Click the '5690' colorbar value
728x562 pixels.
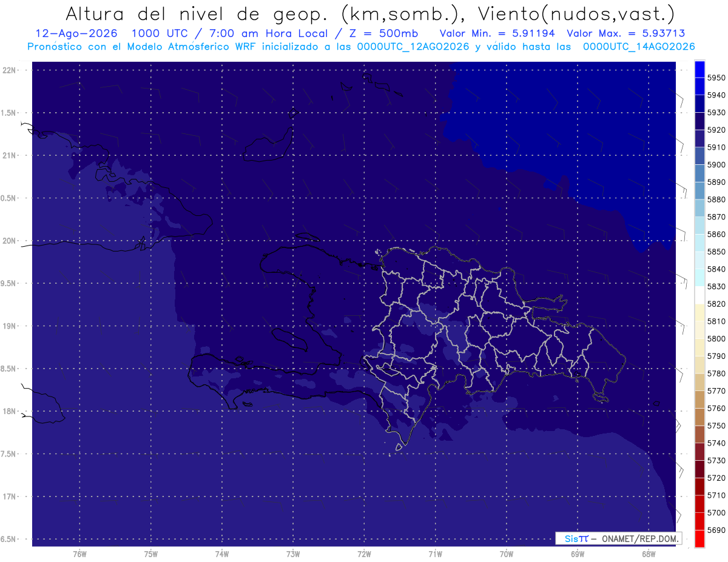coord(716,530)
